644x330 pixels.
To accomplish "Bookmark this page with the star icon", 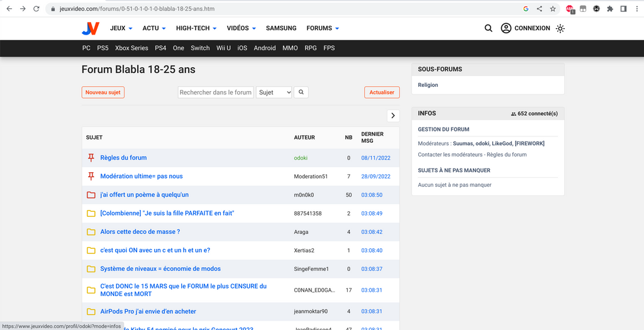I will pos(553,9).
